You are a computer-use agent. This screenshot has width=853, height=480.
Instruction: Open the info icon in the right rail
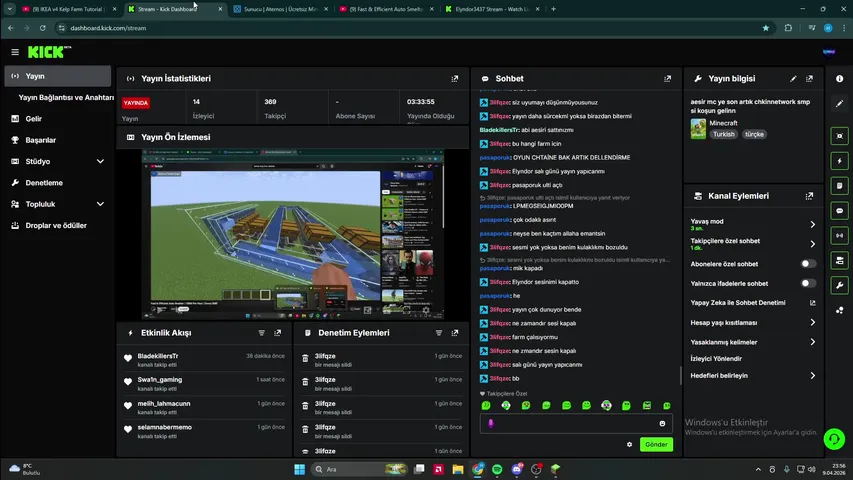pos(839,79)
